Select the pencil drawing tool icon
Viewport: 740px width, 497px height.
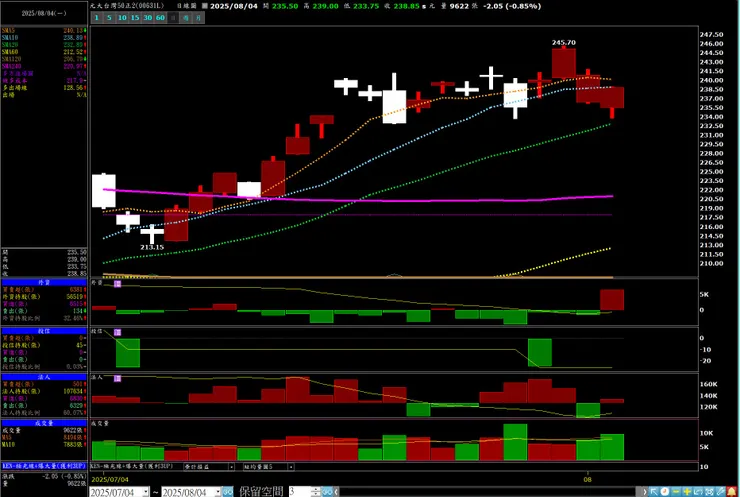721,492
